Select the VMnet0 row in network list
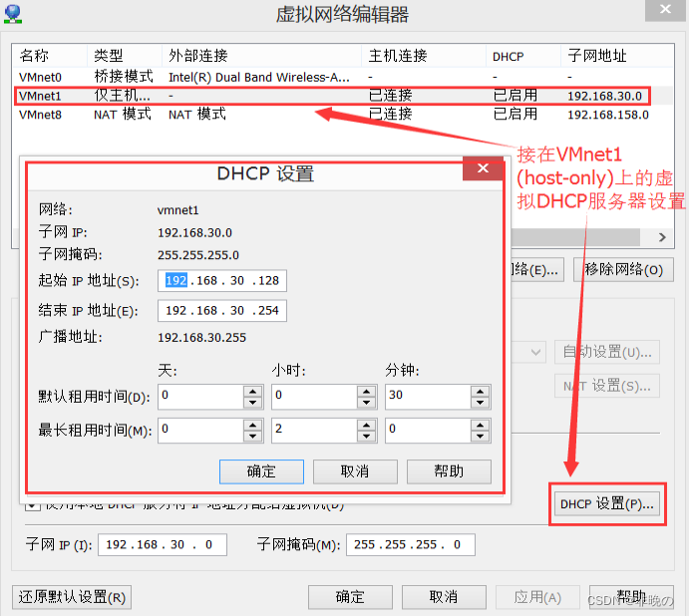689x616 pixels. pos(343,77)
